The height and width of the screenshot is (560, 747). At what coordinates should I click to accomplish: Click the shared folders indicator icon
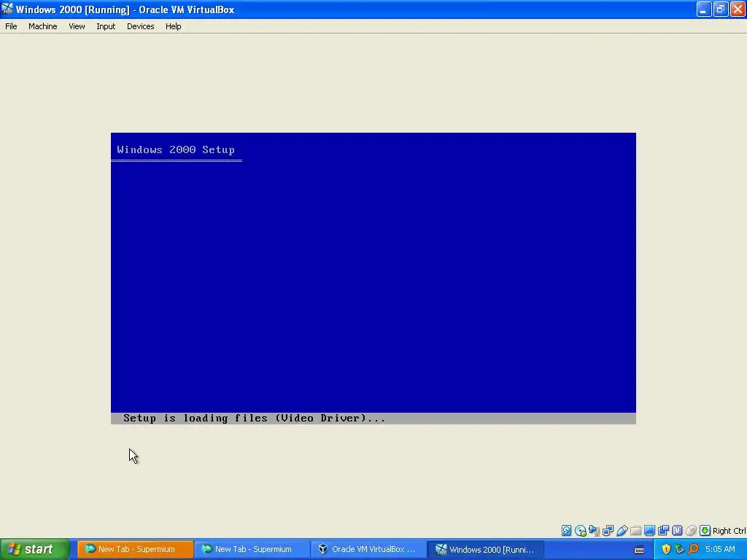tap(635, 531)
